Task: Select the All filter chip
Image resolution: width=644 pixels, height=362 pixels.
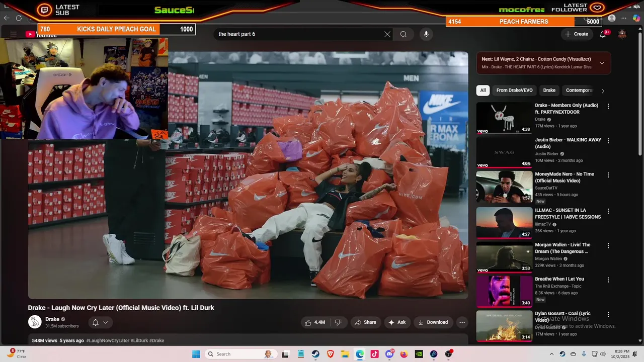Action: (x=483, y=90)
